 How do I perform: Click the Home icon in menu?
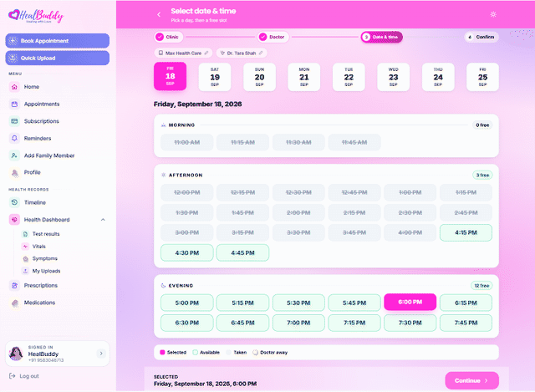point(14,87)
